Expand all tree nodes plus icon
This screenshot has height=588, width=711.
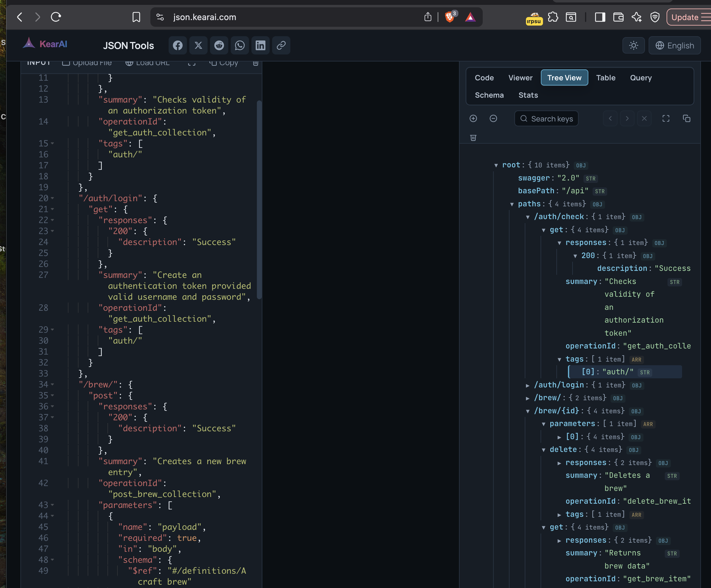(473, 118)
